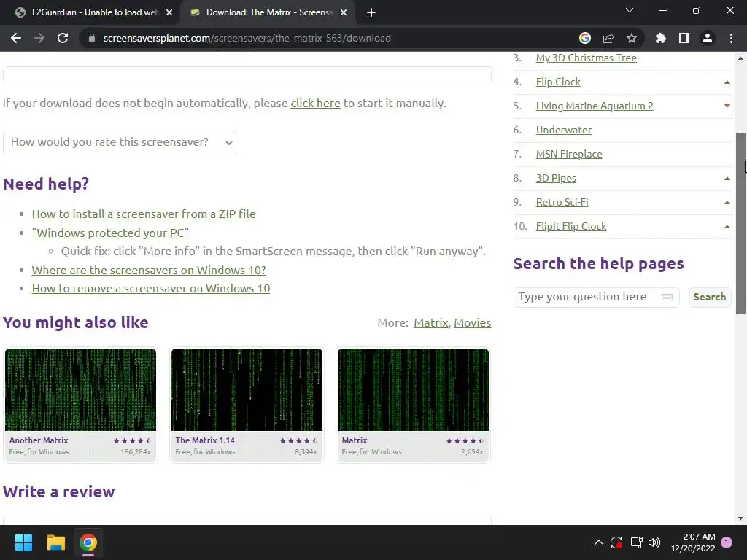Select the Download: The Matrix tab

click(x=268, y=12)
